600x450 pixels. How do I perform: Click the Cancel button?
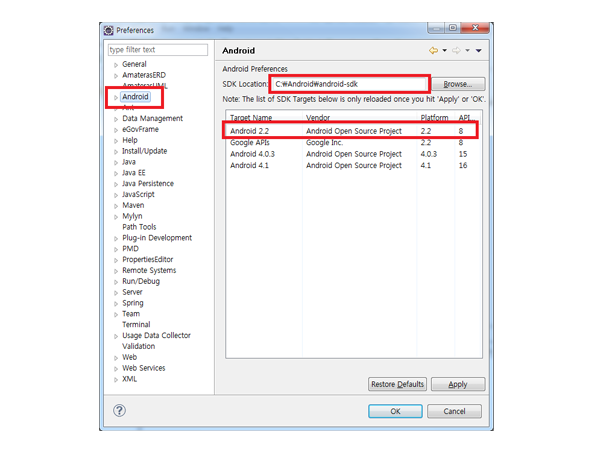(454, 411)
